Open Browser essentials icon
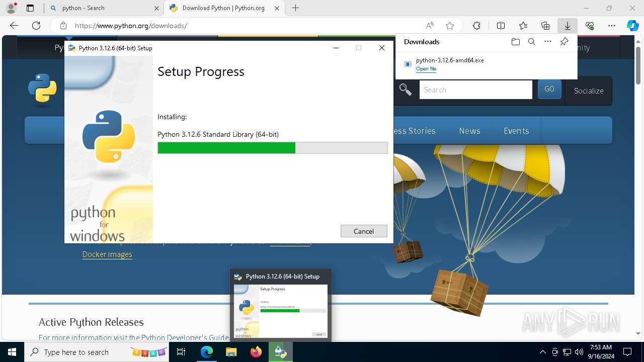This screenshot has width=644, height=362. pos(590,26)
